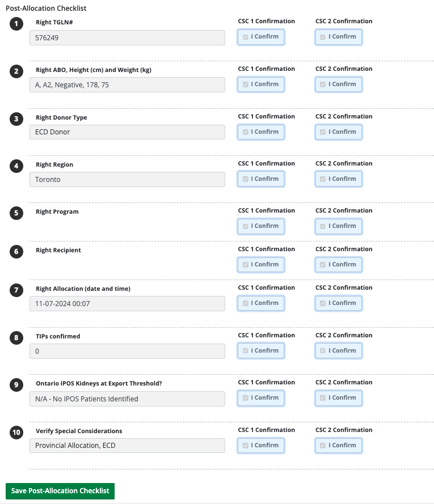Click the step 1 number badge
The image size is (434, 504).
[x=16, y=23]
